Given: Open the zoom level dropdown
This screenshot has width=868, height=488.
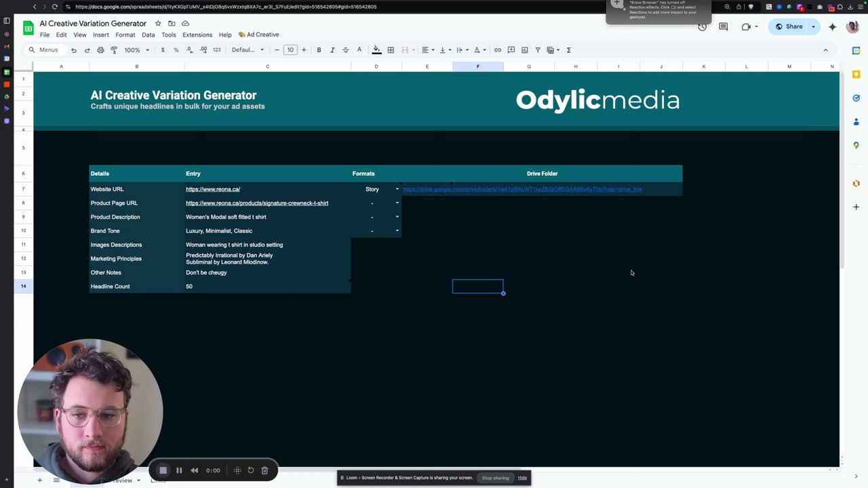Looking at the screenshot, I should tap(136, 50).
